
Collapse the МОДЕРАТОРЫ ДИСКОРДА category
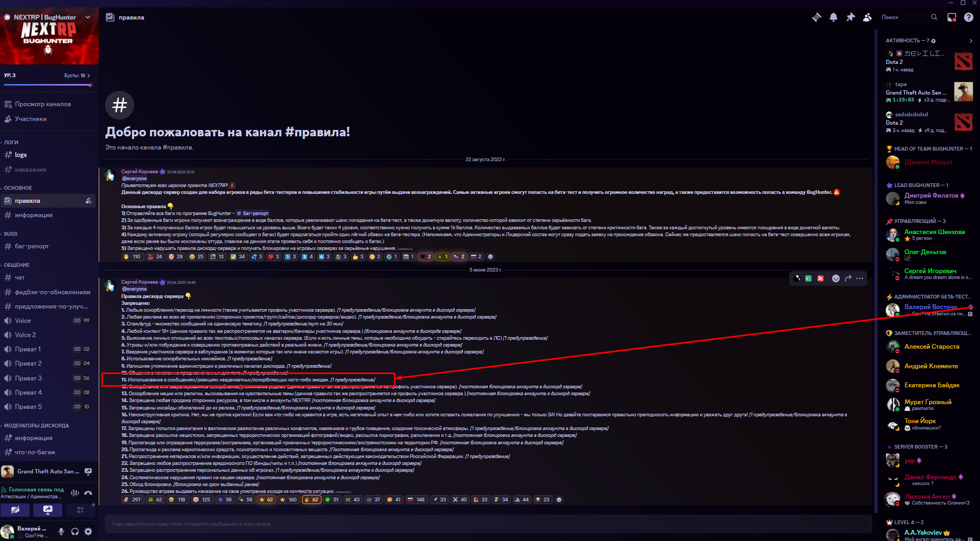point(36,425)
